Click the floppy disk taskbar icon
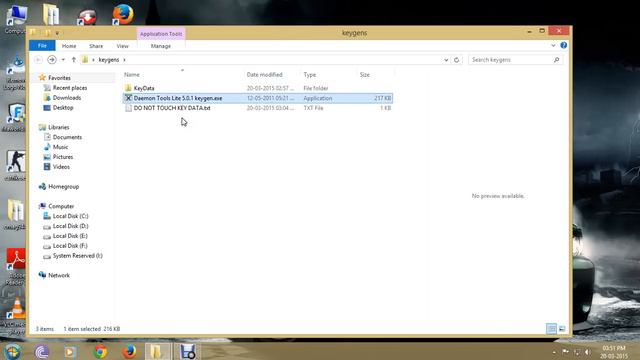640x360 pixels. point(188,351)
